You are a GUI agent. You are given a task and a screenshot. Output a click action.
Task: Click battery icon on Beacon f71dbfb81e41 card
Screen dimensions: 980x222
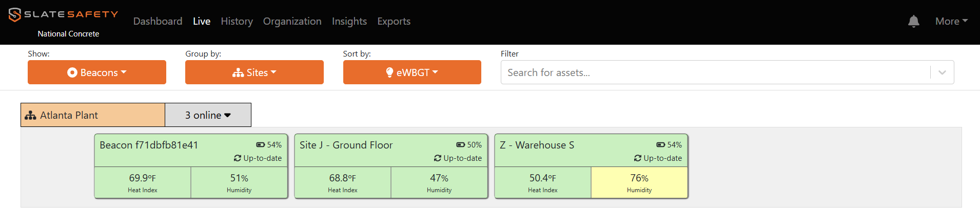tap(261, 145)
